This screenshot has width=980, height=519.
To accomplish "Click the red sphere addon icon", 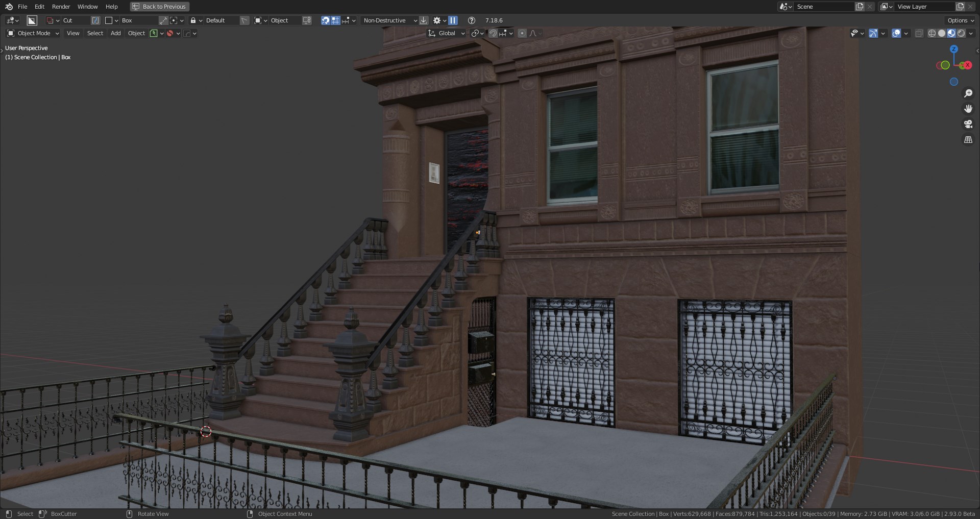I will 170,33.
